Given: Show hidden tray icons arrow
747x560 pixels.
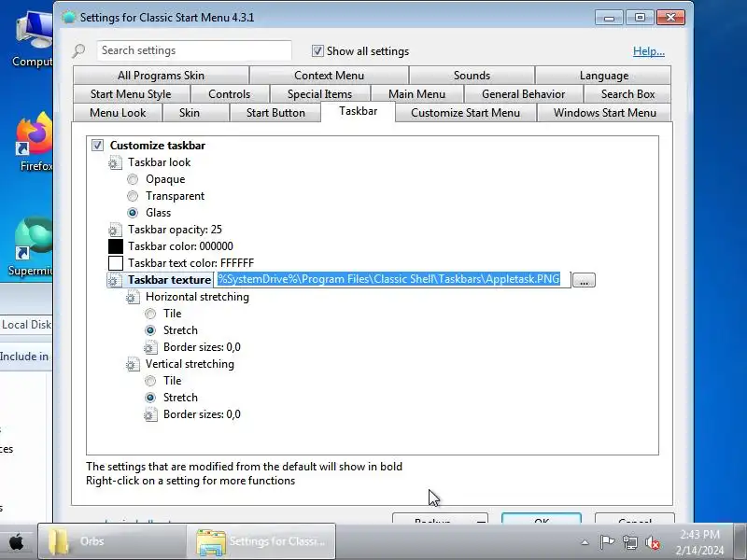Looking at the screenshot, I should click(585, 542).
